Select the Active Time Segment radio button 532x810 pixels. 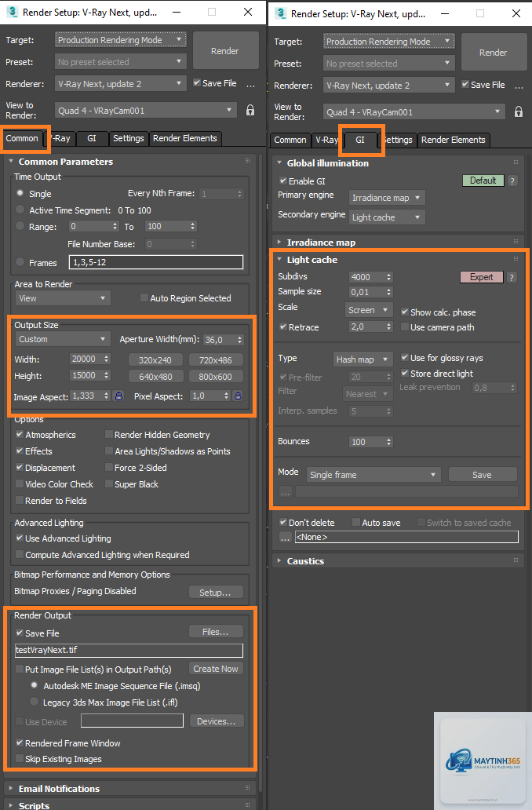click(x=20, y=210)
